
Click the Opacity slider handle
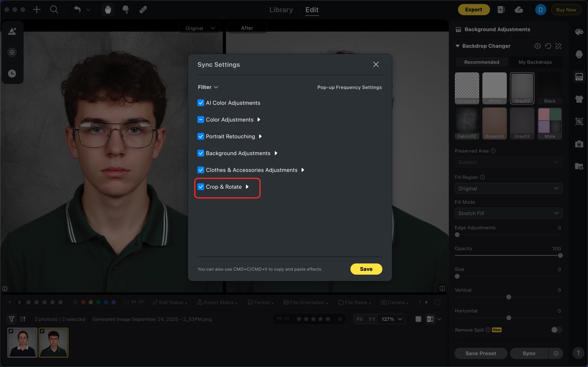click(560, 256)
